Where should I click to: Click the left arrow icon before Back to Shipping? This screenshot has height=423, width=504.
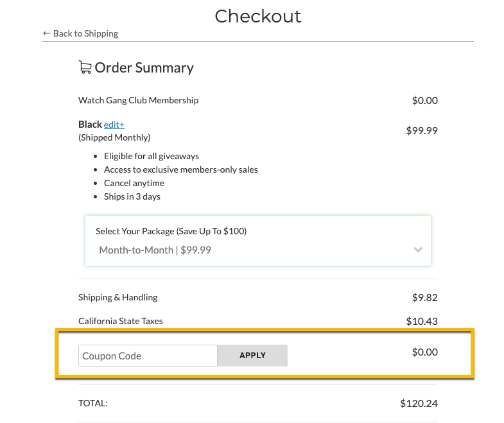click(x=47, y=33)
